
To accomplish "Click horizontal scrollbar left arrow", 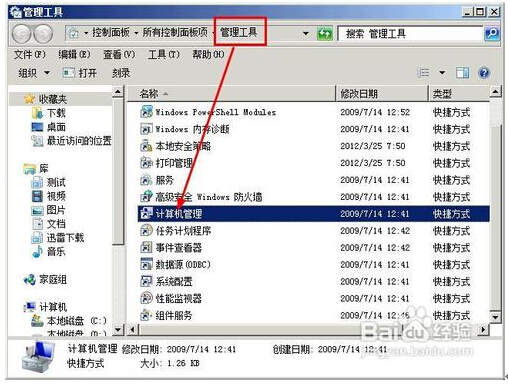I will click(132, 330).
